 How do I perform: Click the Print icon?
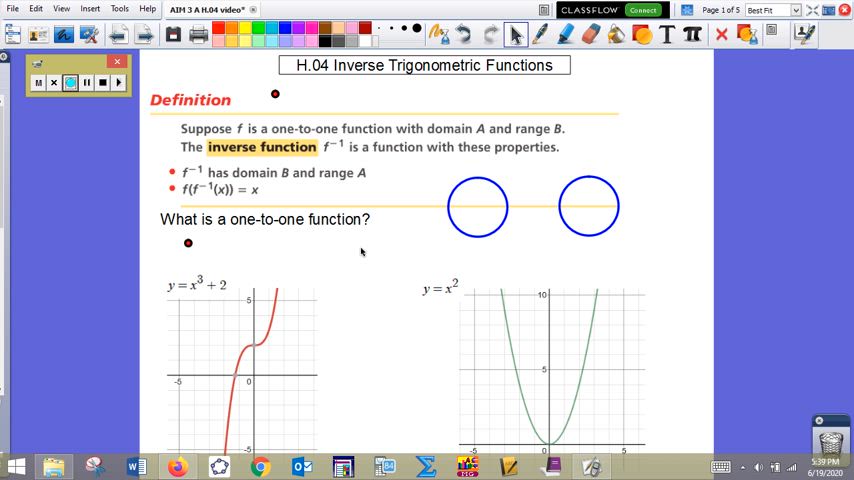point(198,34)
